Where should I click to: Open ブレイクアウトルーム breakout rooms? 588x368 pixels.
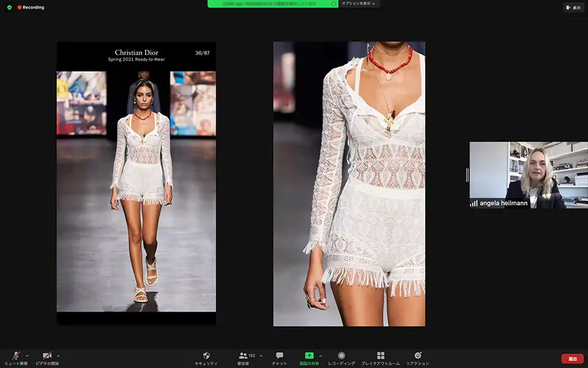380,358
